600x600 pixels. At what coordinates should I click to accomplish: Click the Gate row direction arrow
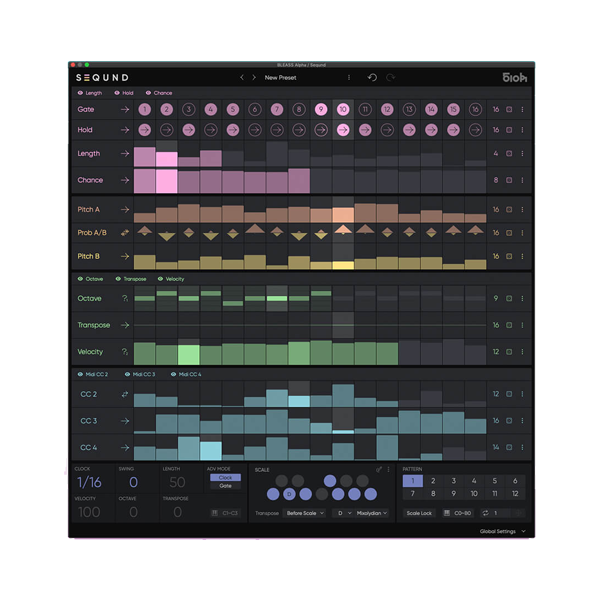pyautogui.click(x=125, y=109)
